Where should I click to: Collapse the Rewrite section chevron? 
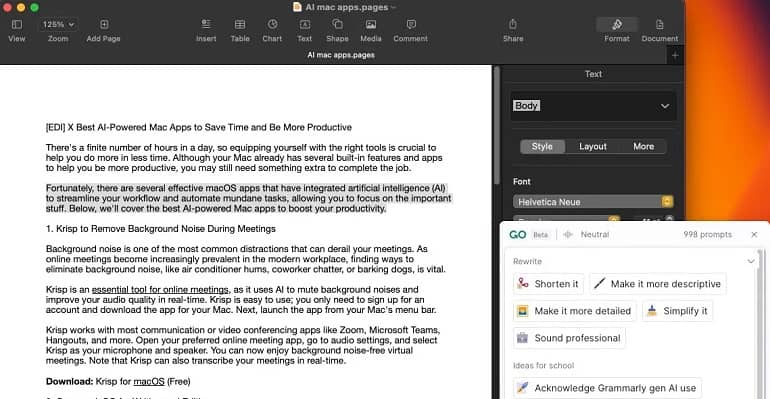coord(751,262)
